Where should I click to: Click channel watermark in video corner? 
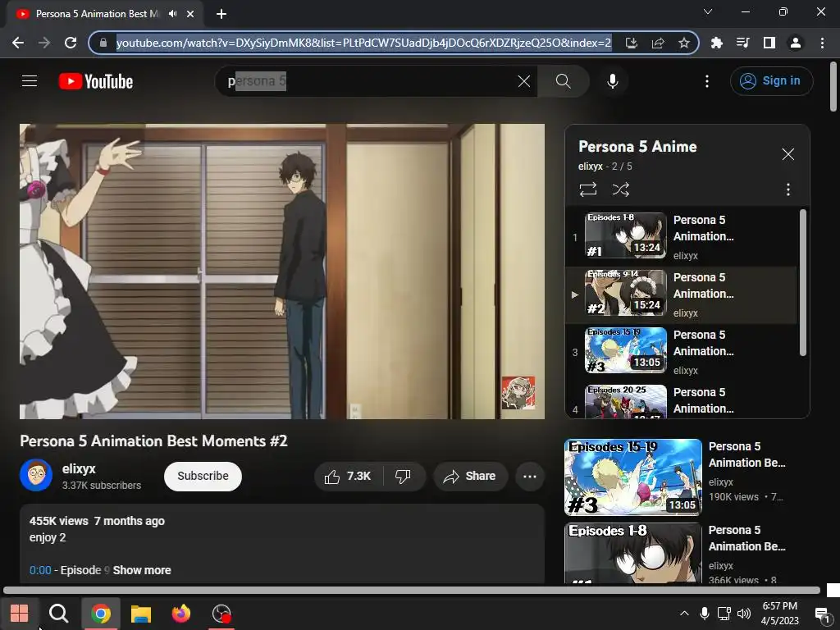click(518, 393)
